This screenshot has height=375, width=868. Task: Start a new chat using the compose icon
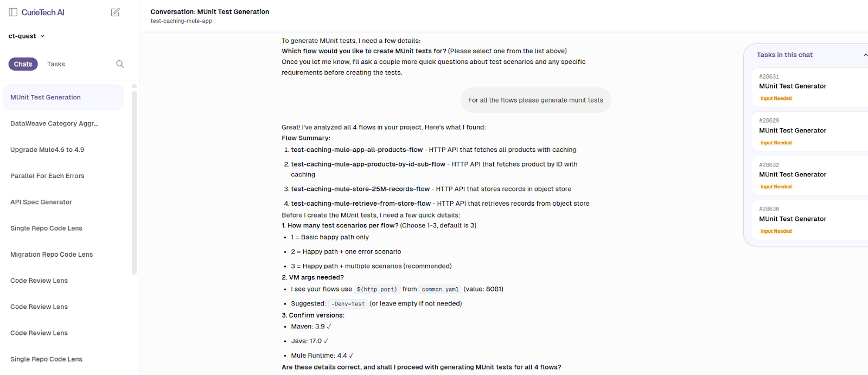pyautogui.click(x=115, y=12)
